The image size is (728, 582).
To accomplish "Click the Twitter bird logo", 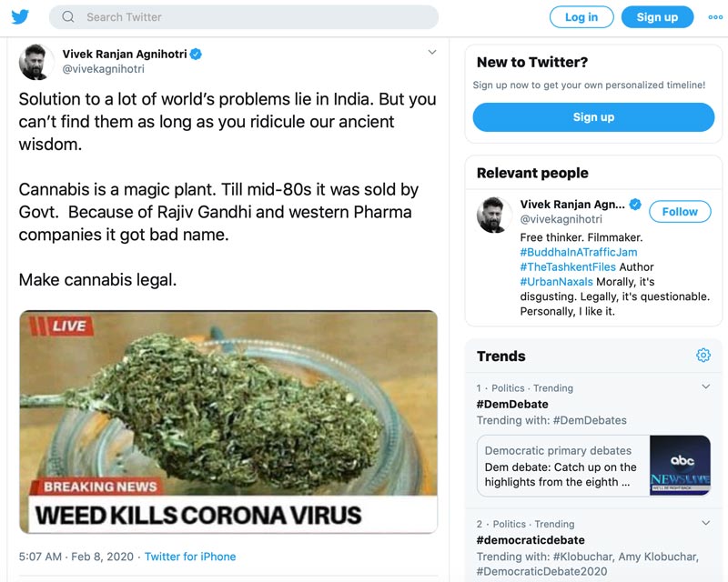I will [x=20, y=16].
